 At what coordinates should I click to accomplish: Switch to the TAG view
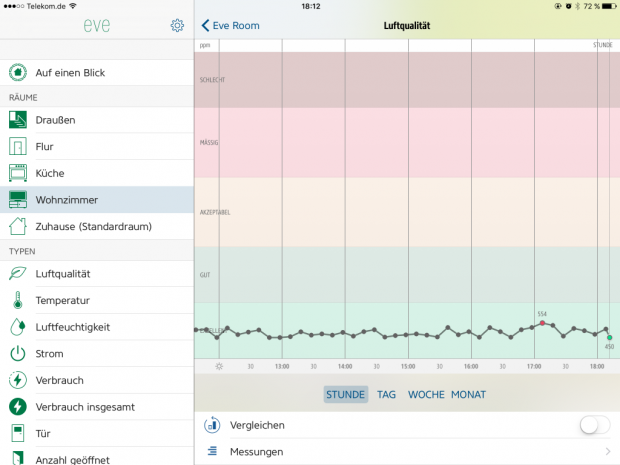coord(386,394)
